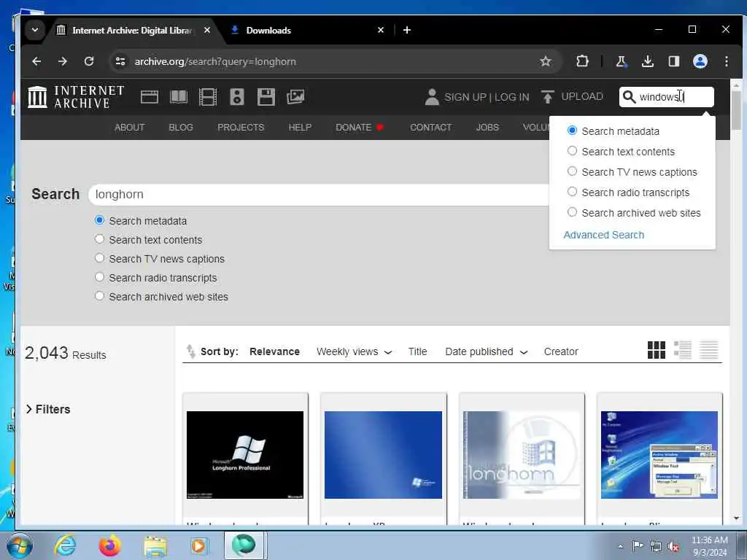Screen dimensions: 747x560
Task: Open the JOBS menu item
Action: pos(487,127)
